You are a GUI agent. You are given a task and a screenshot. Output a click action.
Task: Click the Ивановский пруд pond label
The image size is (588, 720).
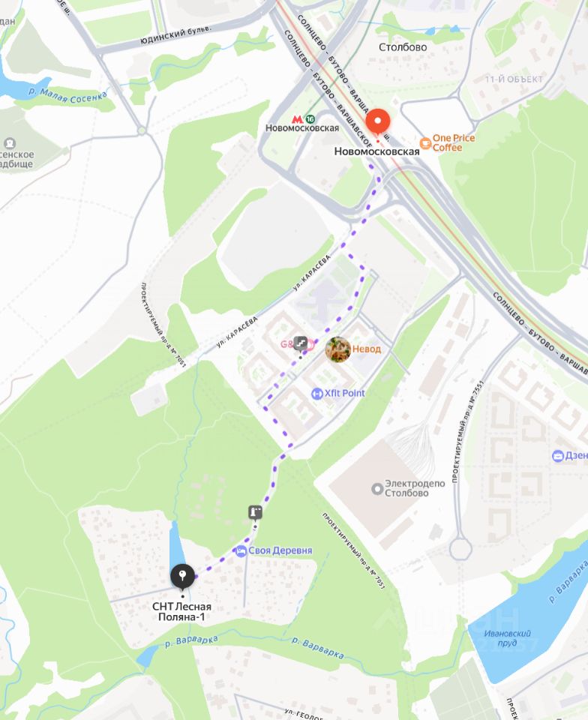(507, 637)
